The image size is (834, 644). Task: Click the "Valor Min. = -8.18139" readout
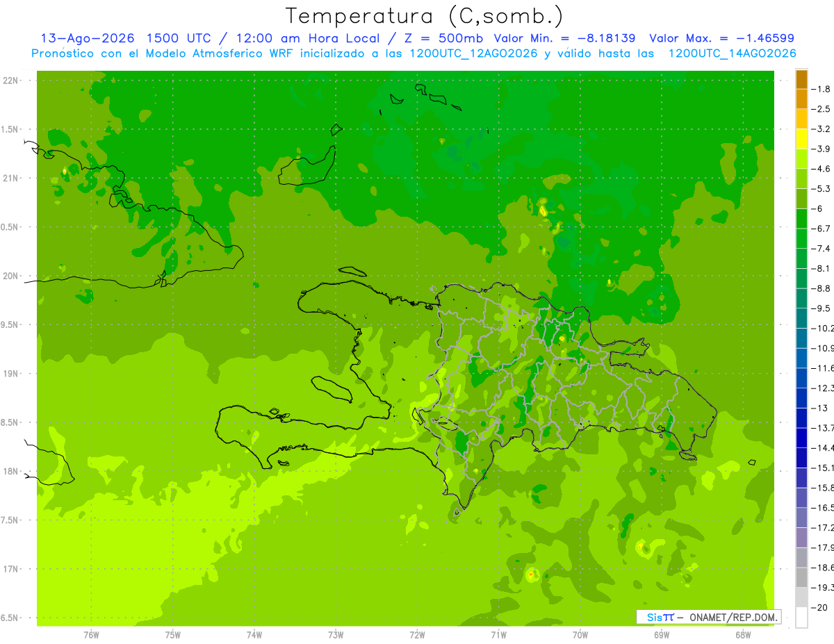(x=564, y=38)
